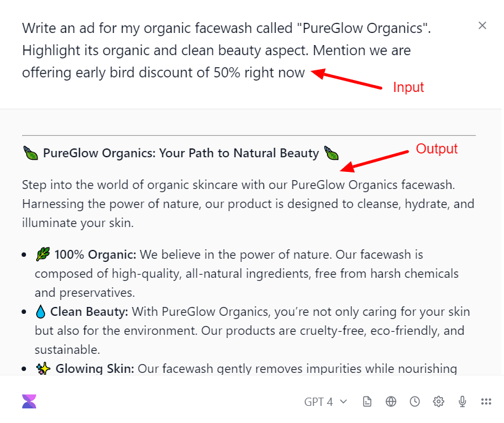Click the "Clean Beauty" bold label
The image size is (504, 423).
click(x=89, y=312)
